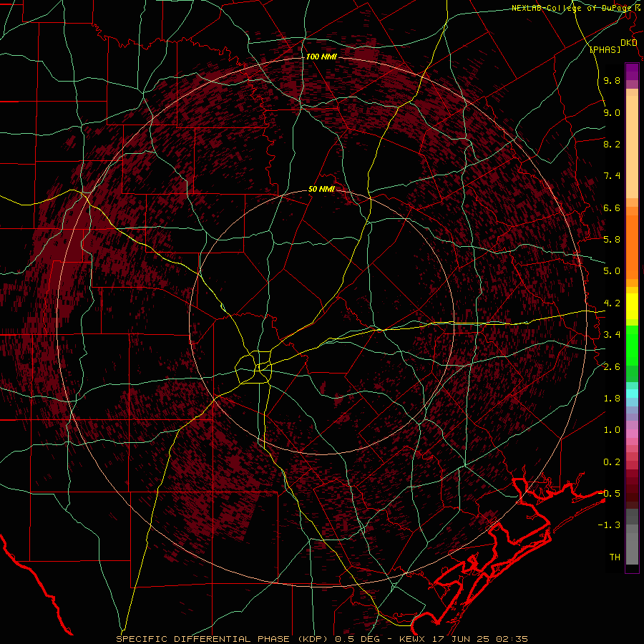Click the 5.8 value on the color scale
Screen dimensions: 644x644
click(x=612, y=240)
